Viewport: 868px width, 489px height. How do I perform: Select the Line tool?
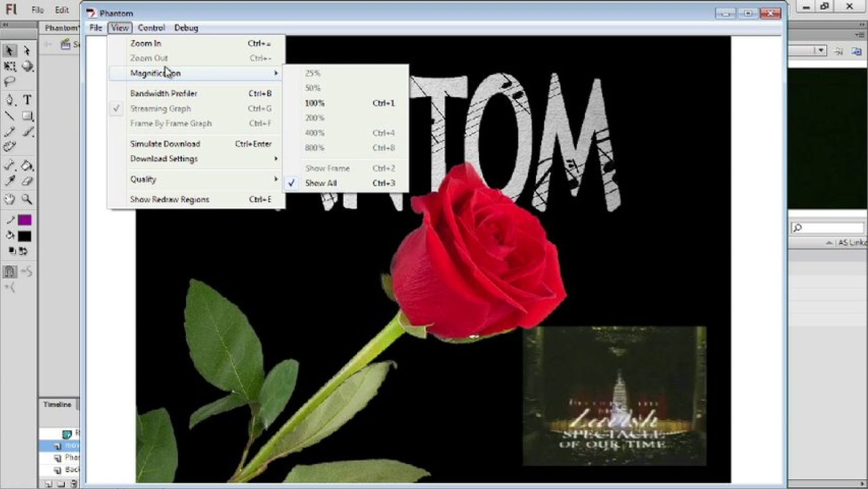tap(10, 116)
